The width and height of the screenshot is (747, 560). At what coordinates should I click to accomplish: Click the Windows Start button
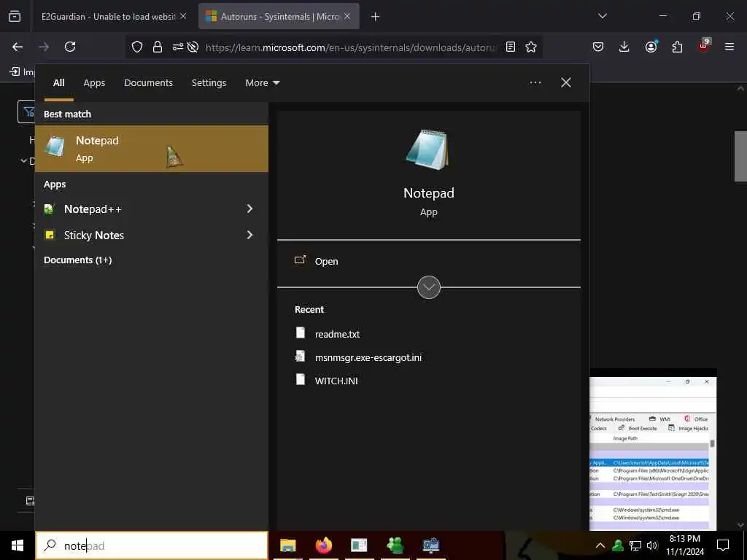tap(18, 545)
